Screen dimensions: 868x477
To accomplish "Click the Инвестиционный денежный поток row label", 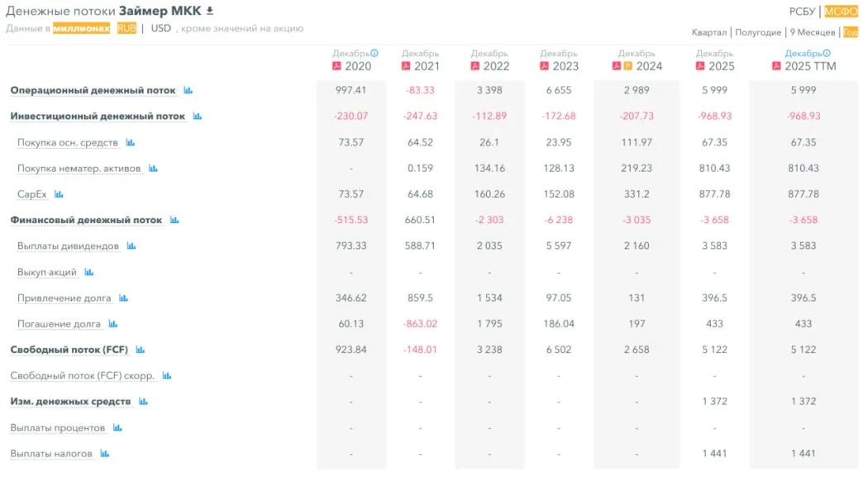I will [x=98, y=117].
